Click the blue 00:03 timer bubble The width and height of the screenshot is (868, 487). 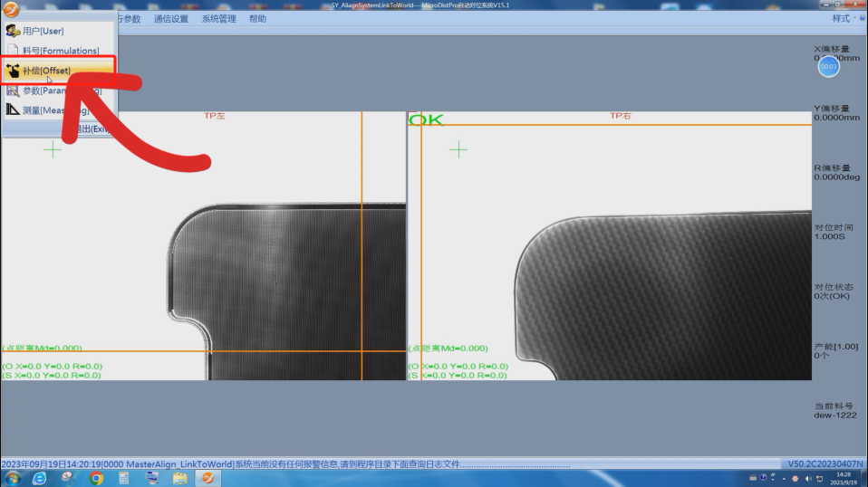[828, 66]
